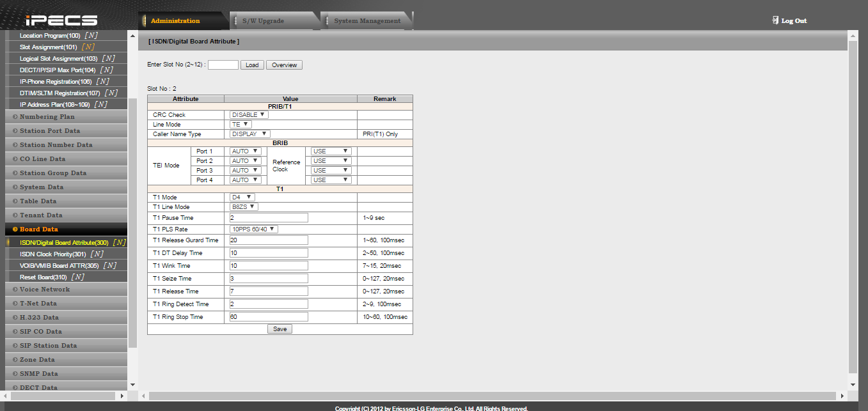Open the T1 PLS Rate dropdown

(x=254, y=229)
